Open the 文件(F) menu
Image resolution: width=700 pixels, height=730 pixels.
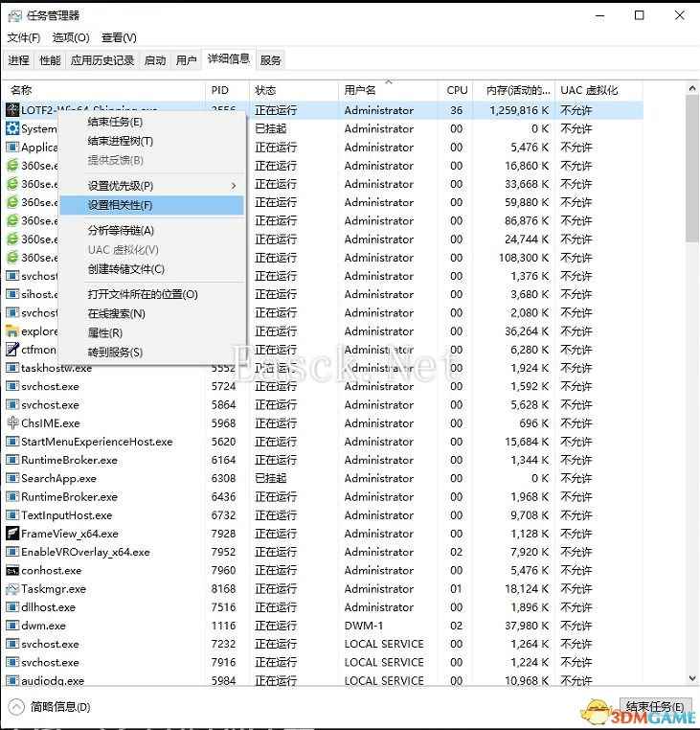pyautogui.click(x=24, y=37)
